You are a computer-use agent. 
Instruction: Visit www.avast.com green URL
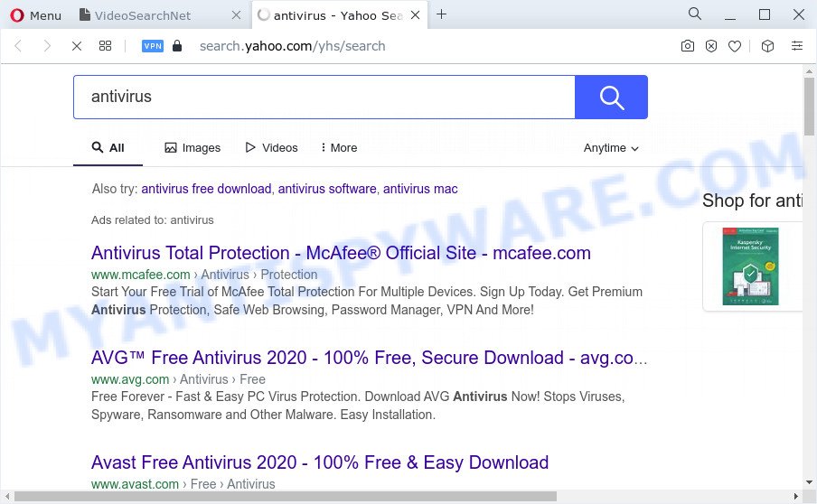[x=135, y=484]
